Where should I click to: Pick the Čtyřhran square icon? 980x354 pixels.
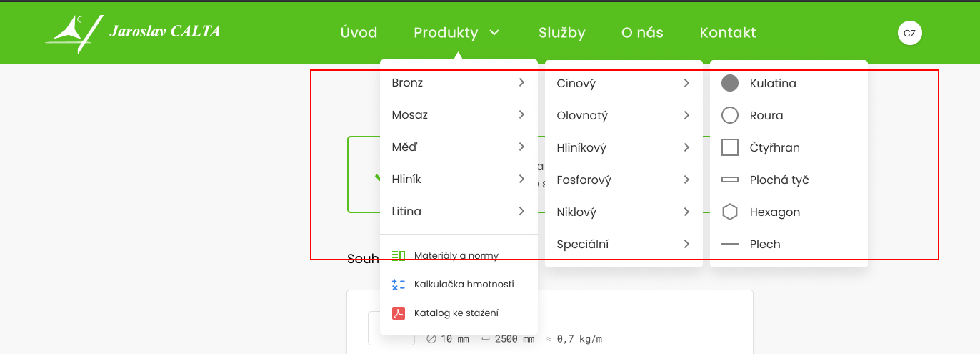pos(729,147)
